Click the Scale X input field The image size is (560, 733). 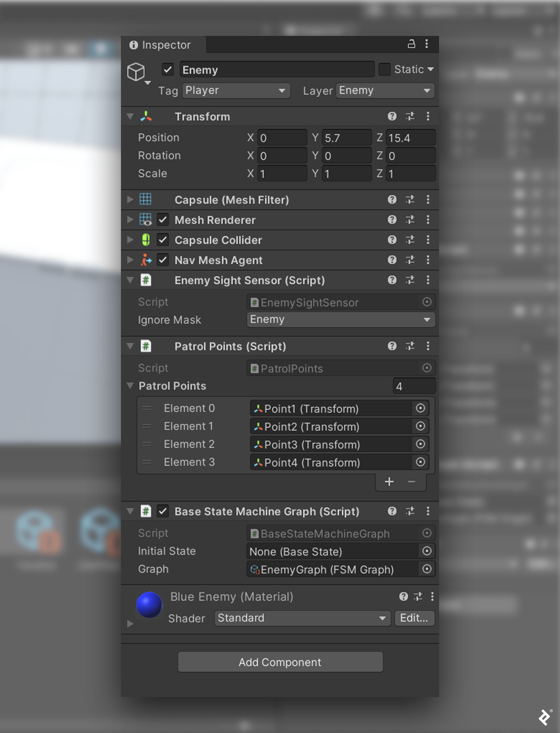(x=282, y=174)
